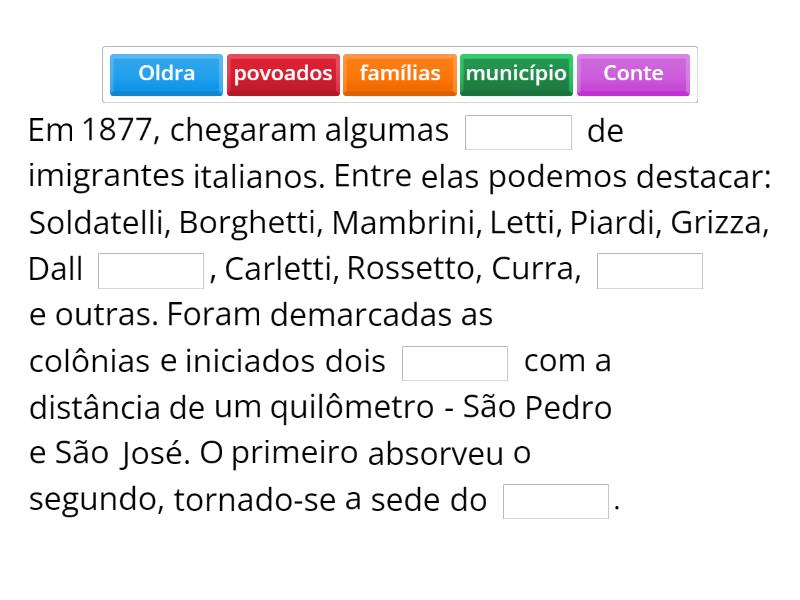The width and height of the screenshot is (800, 600).
Task: Click the blank before ", Carletti"
Action: point(151,270)
